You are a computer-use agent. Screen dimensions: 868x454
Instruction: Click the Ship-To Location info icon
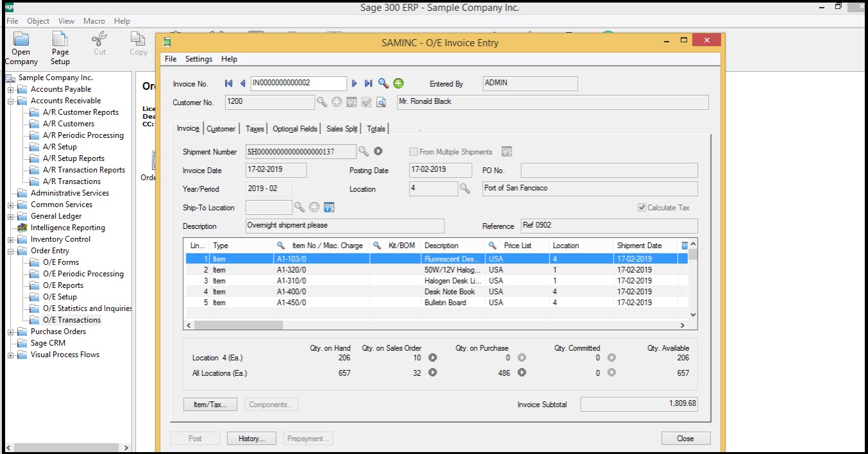point(329,207)
